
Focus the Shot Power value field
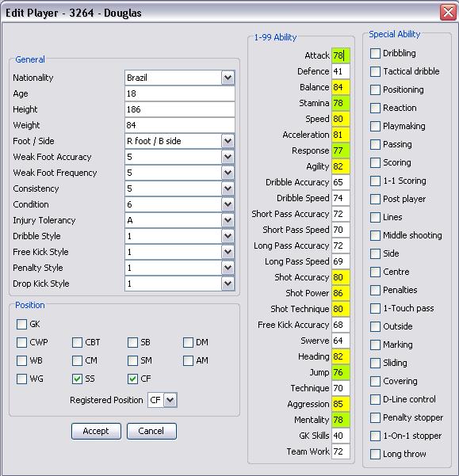(341, 293)
